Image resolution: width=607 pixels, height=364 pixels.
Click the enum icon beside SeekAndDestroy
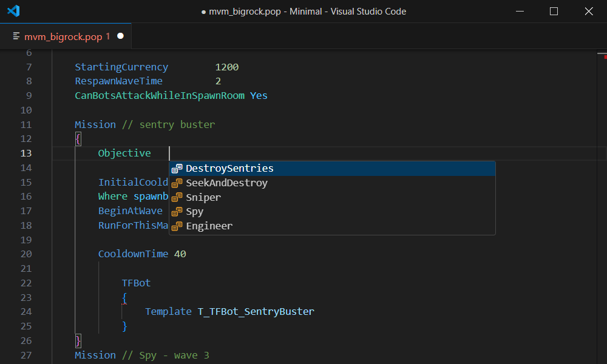point(177,183)
